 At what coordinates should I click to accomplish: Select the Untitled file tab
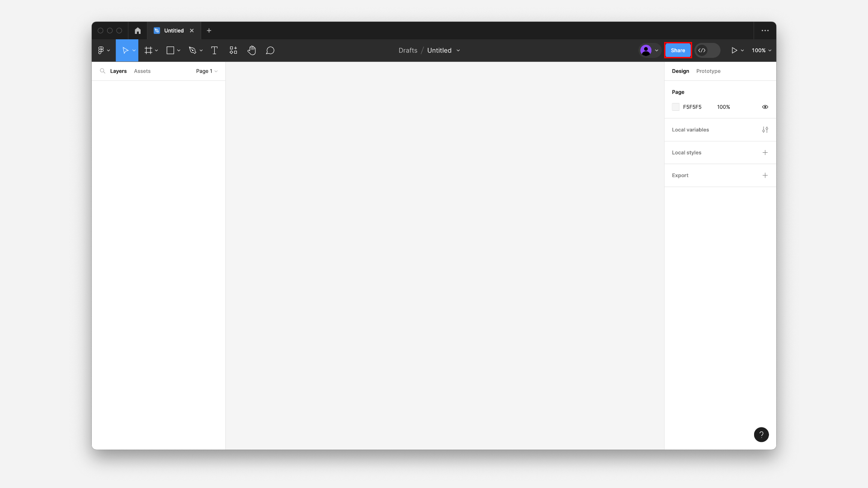click(x=174, y=31)
